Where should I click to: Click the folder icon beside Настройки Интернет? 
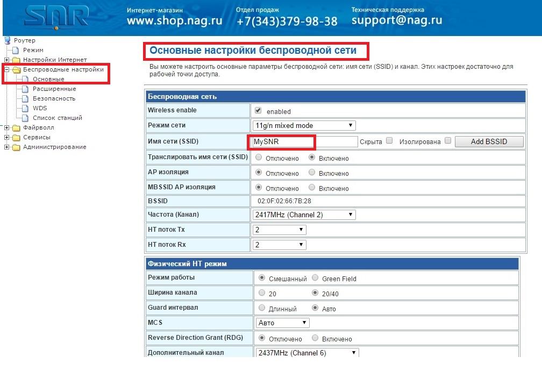coord(16,60)
